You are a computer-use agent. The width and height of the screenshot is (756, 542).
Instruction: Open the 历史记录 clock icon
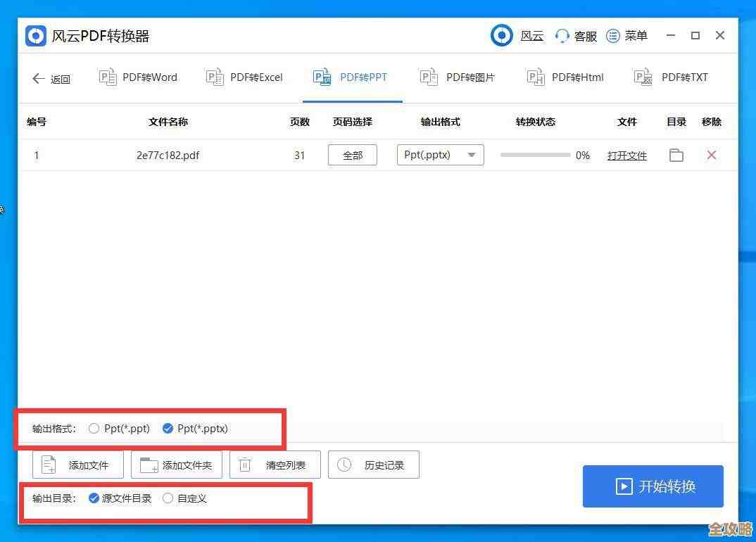344,464
